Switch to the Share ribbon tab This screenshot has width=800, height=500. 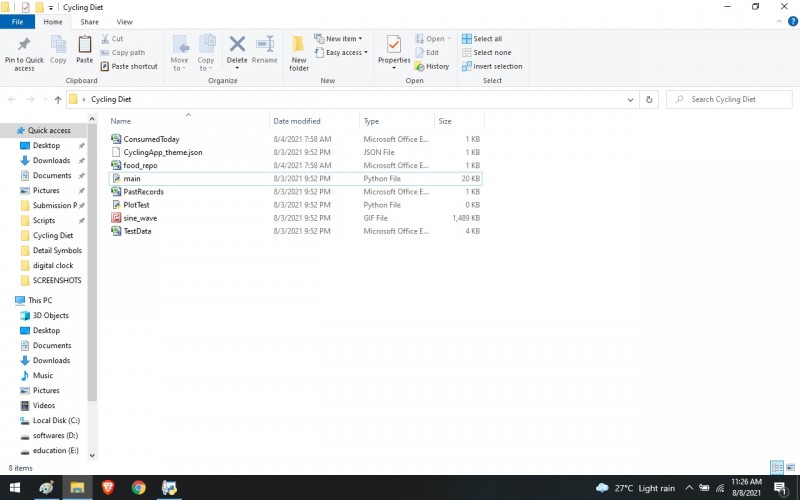pyautogui.click(x=89, y=22)
